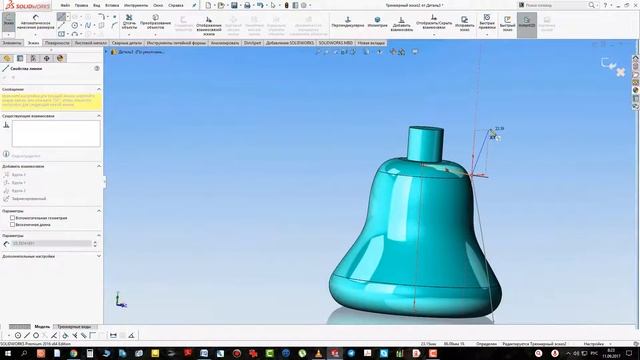Open the Вид (View) menu
The width and height of the screenshot is (640, 360).
coord(97,5)
